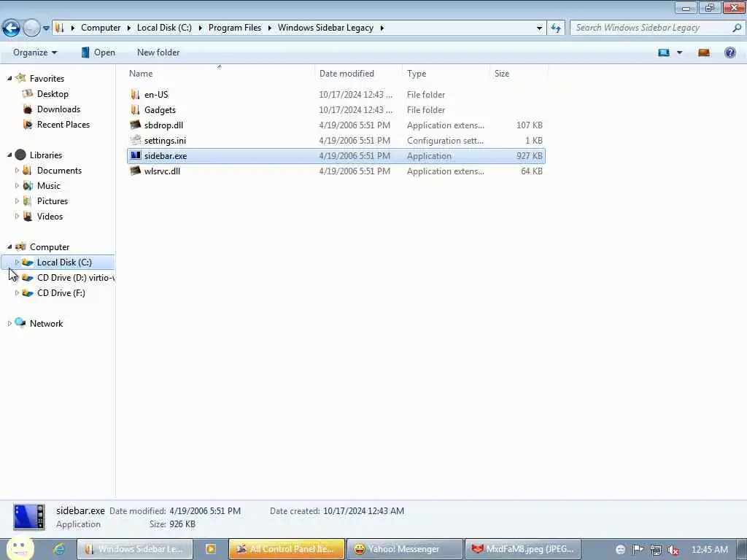The height and width of the screenshot is (560, 747).
Task: Select Windows Sidebar Legacy breadcrumb segment
Action: [326, 28]
